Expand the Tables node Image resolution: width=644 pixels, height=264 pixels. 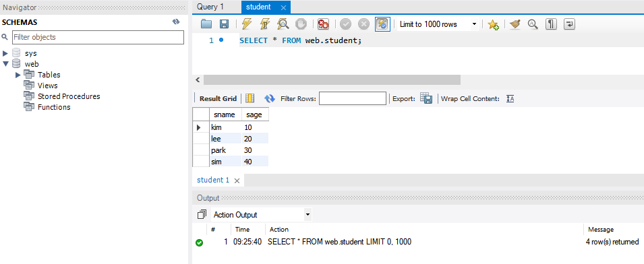point(18,75)
